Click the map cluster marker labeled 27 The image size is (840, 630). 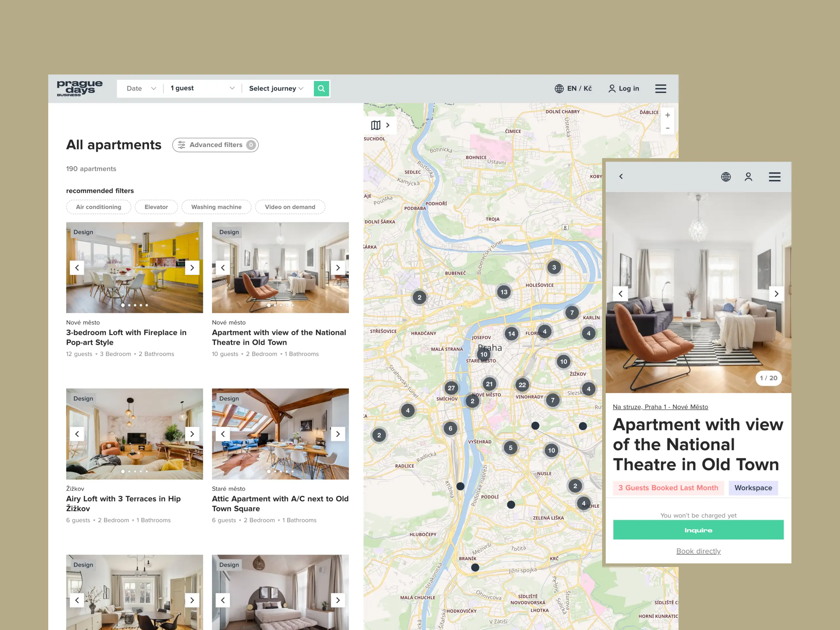click(451, 388)
